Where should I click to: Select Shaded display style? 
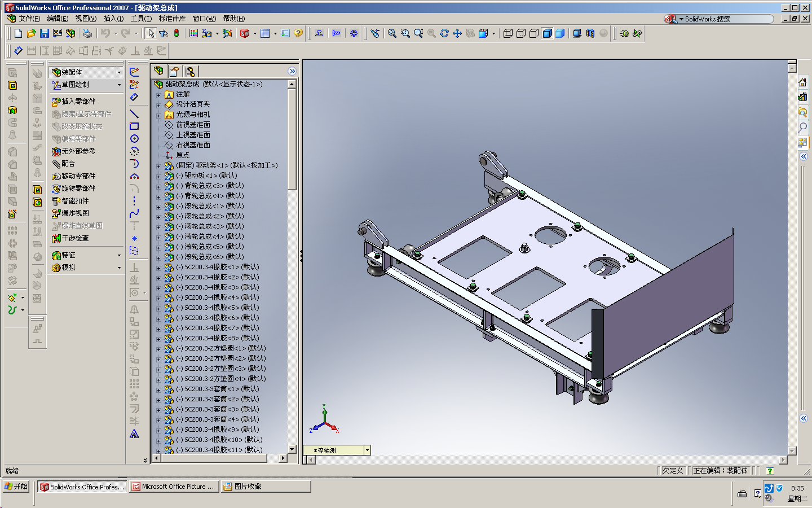[x=559, y=33]
